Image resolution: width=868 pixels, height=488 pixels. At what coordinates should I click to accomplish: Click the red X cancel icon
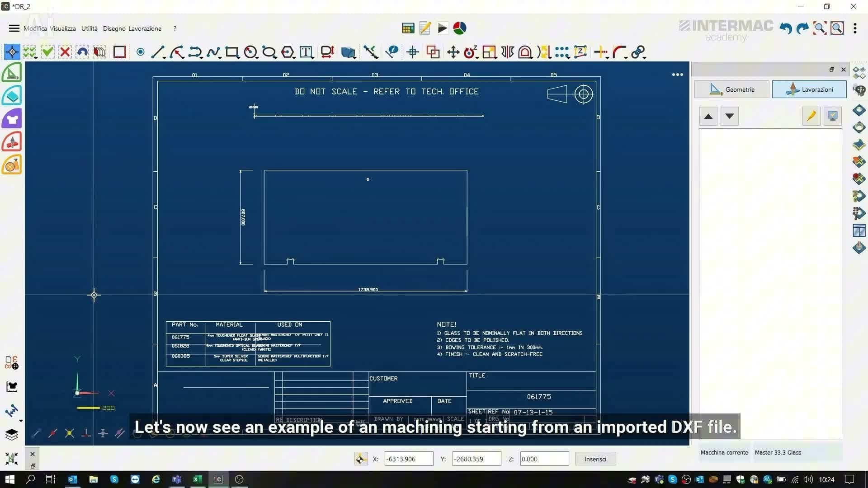(x=65, y=52)
